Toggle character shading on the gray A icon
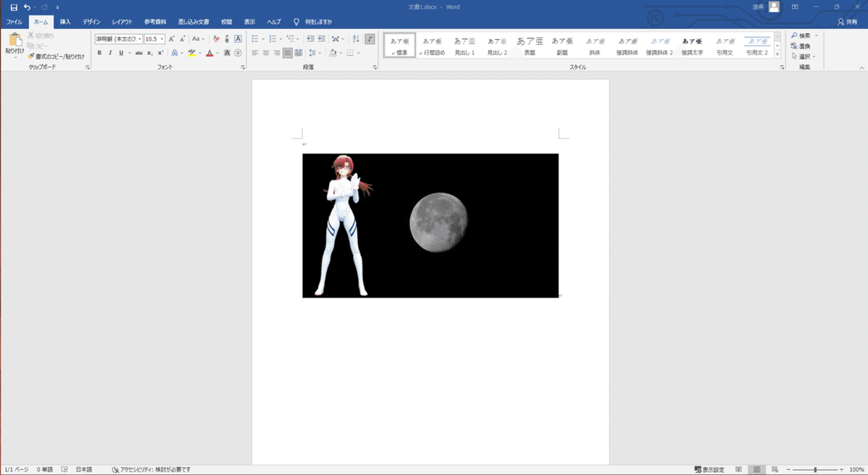The width and height of the screenshot is (868, 475). (x=227, y=53)
